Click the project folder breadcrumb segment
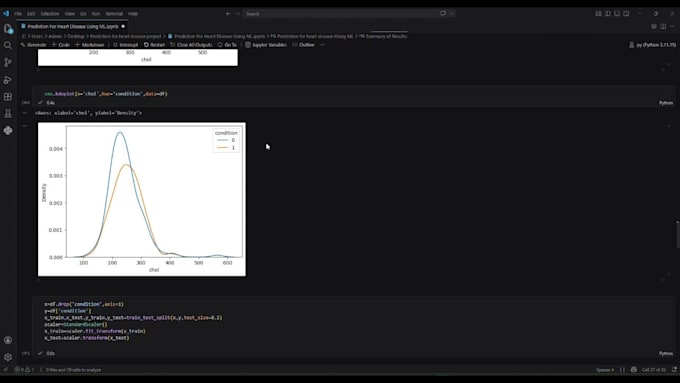Viewport: 680px width, 383px height. point(125,36)
